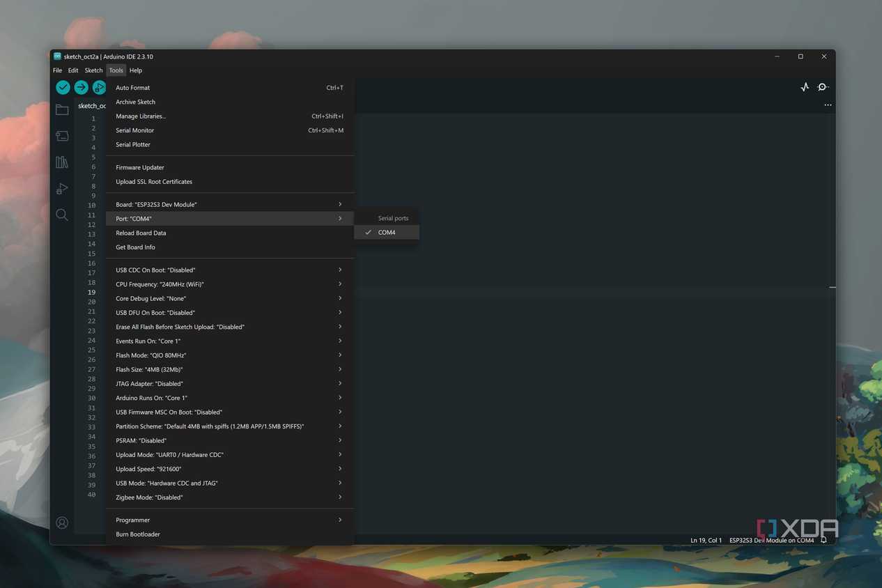Image resolution: width=882 pixels, height=588 pixels.
Task: Click Get Board Info
Action: pos(230,247)
